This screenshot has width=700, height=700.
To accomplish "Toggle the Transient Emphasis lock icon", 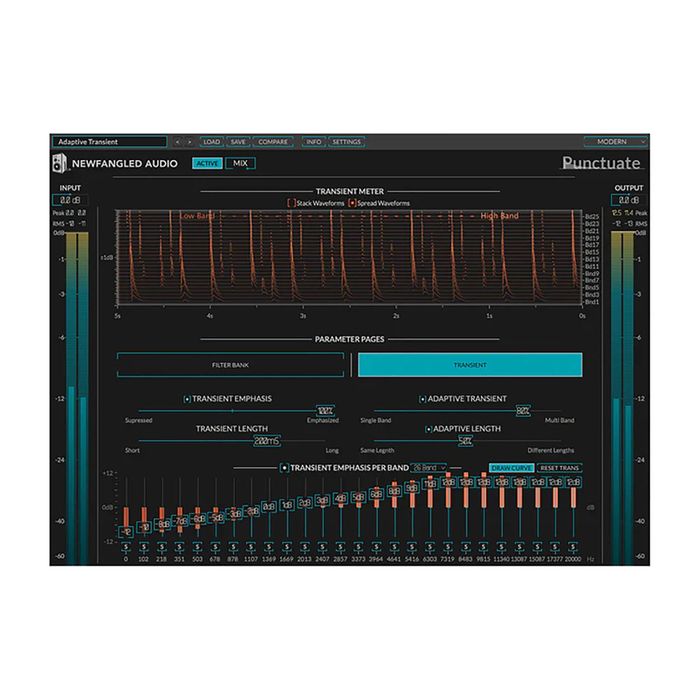I will point(187,399).
